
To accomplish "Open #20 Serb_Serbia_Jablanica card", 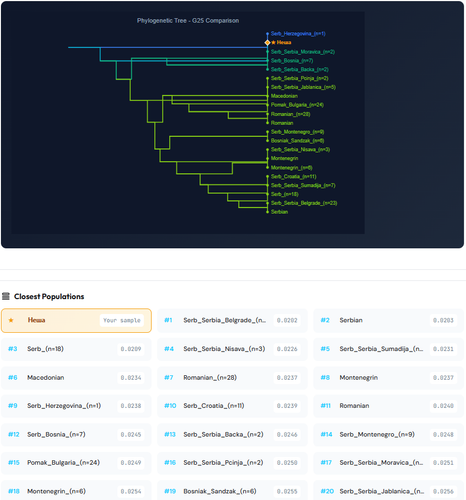I will (388, 491).
